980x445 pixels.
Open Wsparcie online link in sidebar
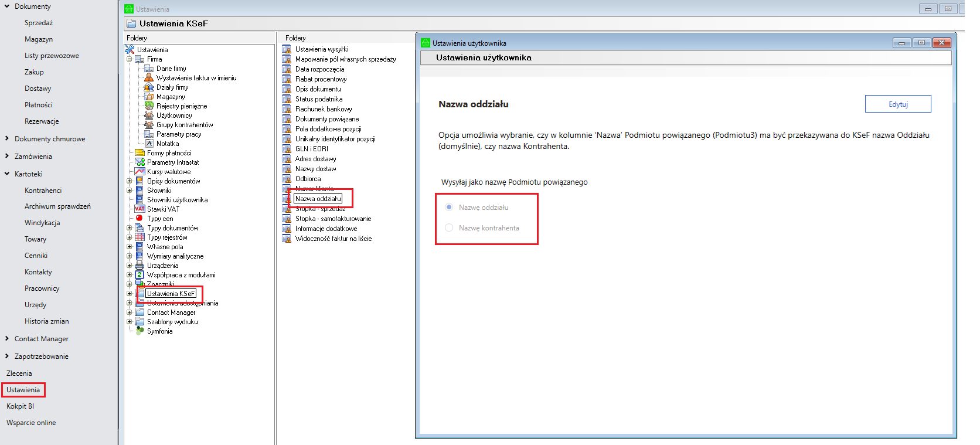coord(31,423)
